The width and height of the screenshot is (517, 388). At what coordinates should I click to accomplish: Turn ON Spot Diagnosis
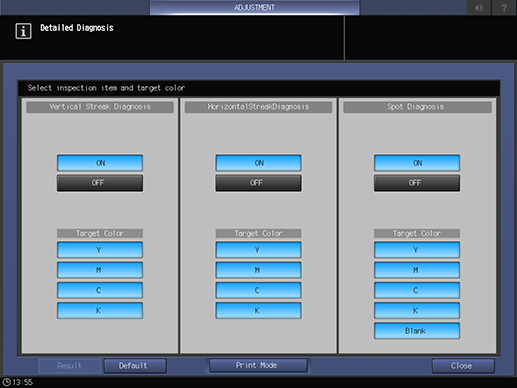tap(417, 163)
